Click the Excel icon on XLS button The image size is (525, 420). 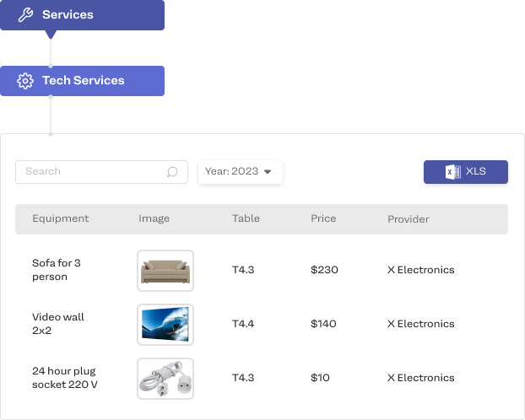coord(452,172)
